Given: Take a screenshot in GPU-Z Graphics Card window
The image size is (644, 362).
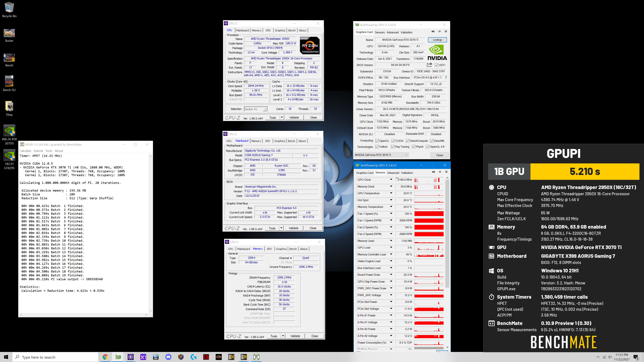Looking at the screenshot, I should click(x=433, y=32).
